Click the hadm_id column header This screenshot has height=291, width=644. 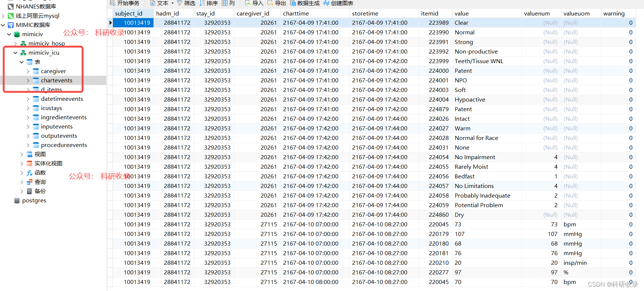[174, 13]
